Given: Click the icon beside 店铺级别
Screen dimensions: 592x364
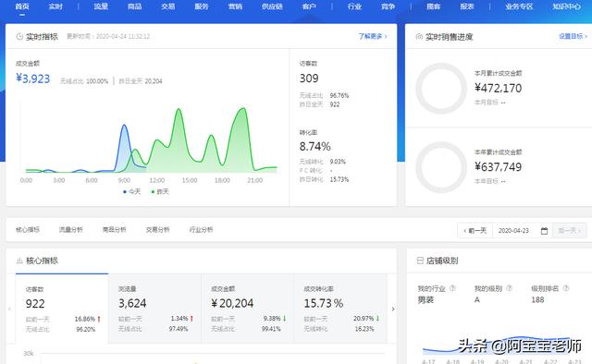Looking at the screenshot, I should [x=420, y=261].
